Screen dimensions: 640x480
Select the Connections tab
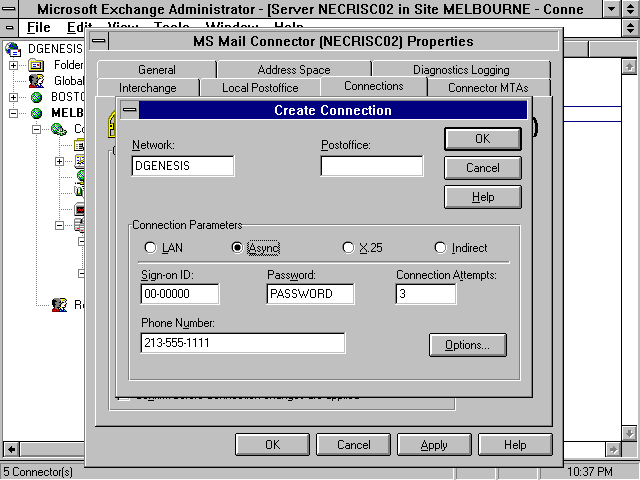pyautogui.click(x=374, y=86)
